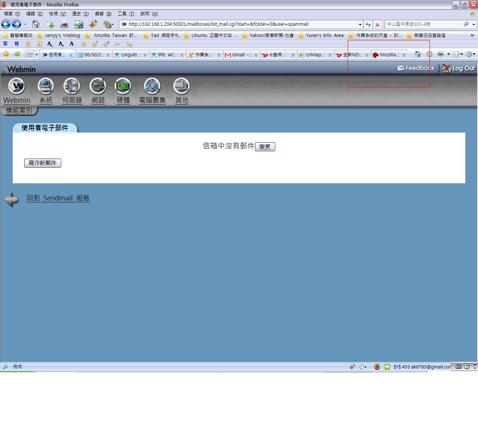Expand the tab list dropdown arrow
This screenshot has width=478, height=448.
pos(37,55)
